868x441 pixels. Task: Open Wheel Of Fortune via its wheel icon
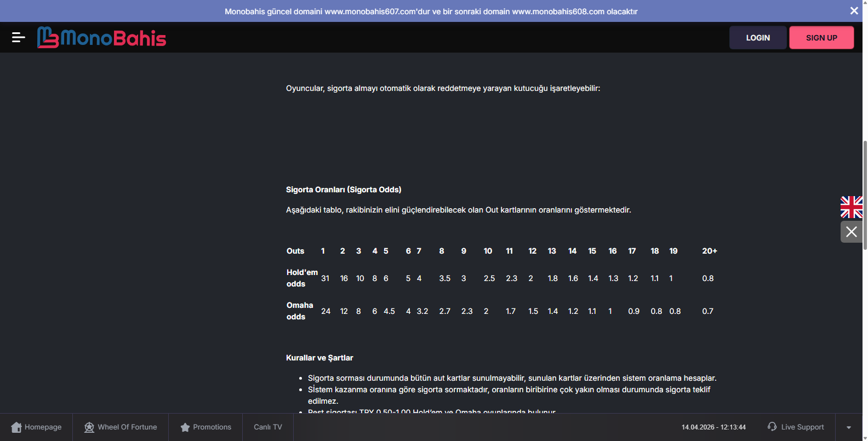pyautogui.click(x=89, y=427)
